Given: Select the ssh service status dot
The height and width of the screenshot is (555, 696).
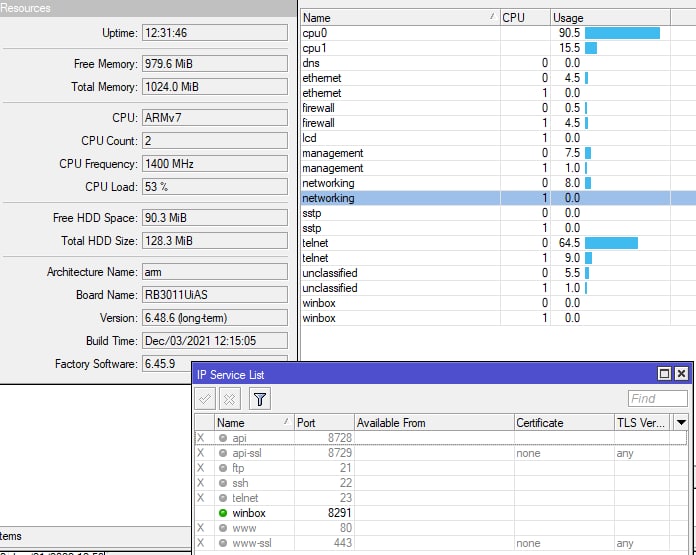Looking at the screenshot, I should point(223,483).
